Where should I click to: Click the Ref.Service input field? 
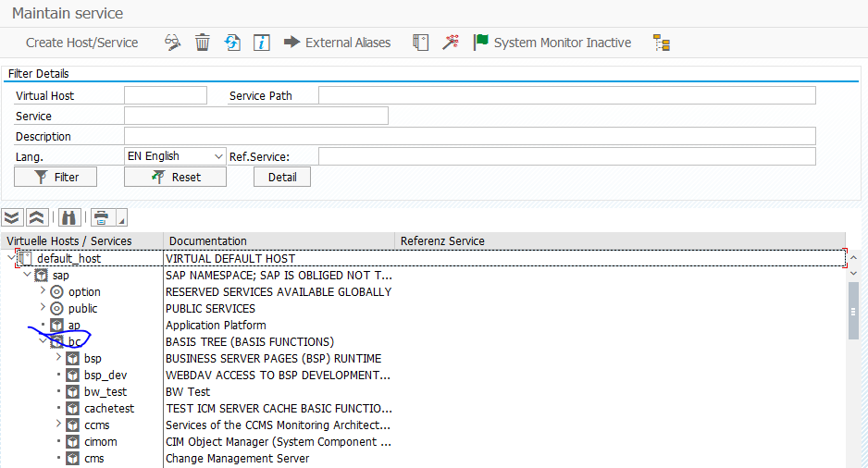pos(567,156)
